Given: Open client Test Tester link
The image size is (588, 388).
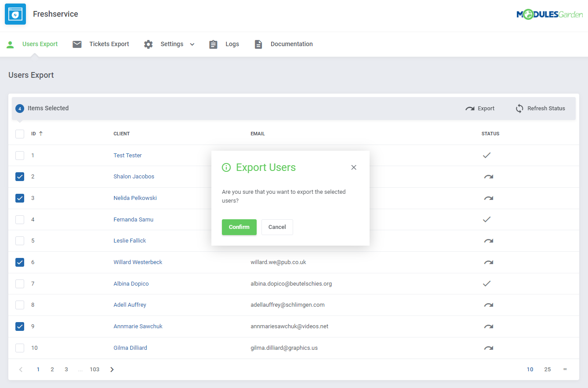Looking at the screenshot, I should [x=128, y=156].
